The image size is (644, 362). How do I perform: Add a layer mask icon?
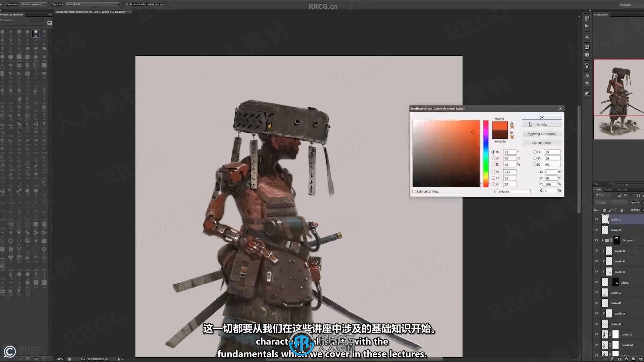(620, 359)
